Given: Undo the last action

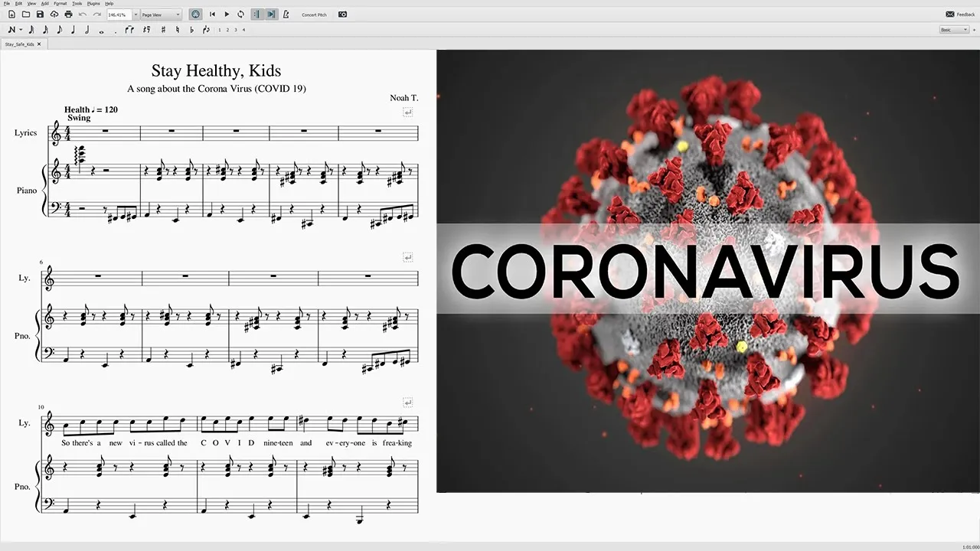Looking at the screenshot, I should (x=83, y=15).
